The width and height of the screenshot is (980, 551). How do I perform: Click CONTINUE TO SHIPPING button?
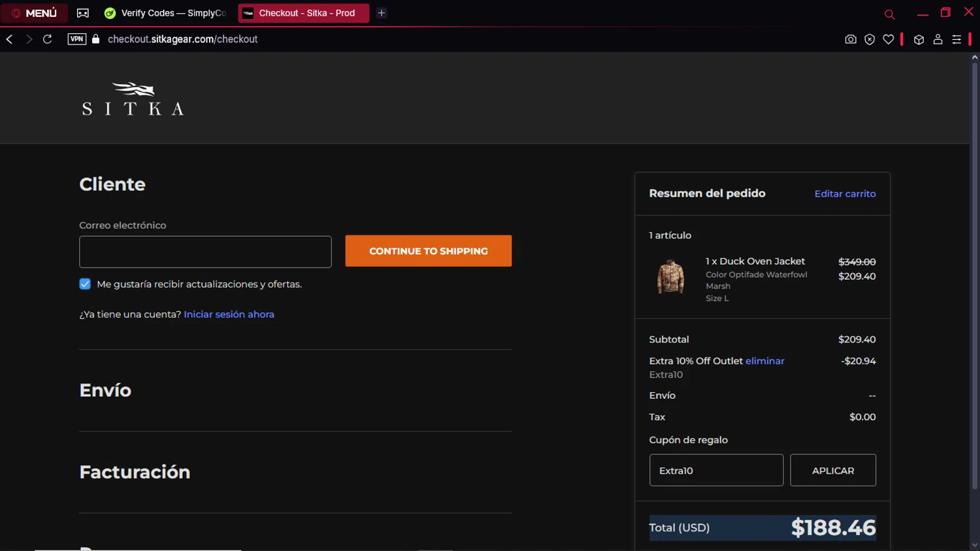coord(429,251)
